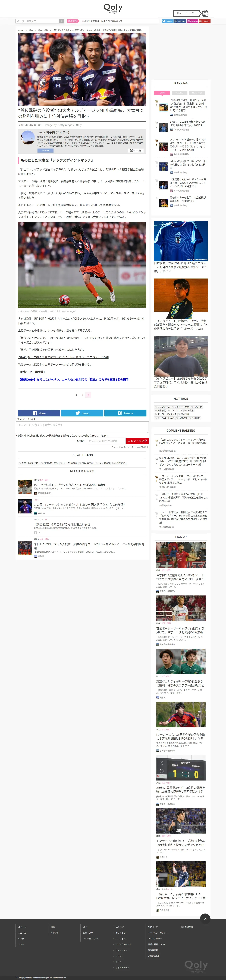Click the Qoly logo in the header

pyautogui.click(x=113, y=8)
